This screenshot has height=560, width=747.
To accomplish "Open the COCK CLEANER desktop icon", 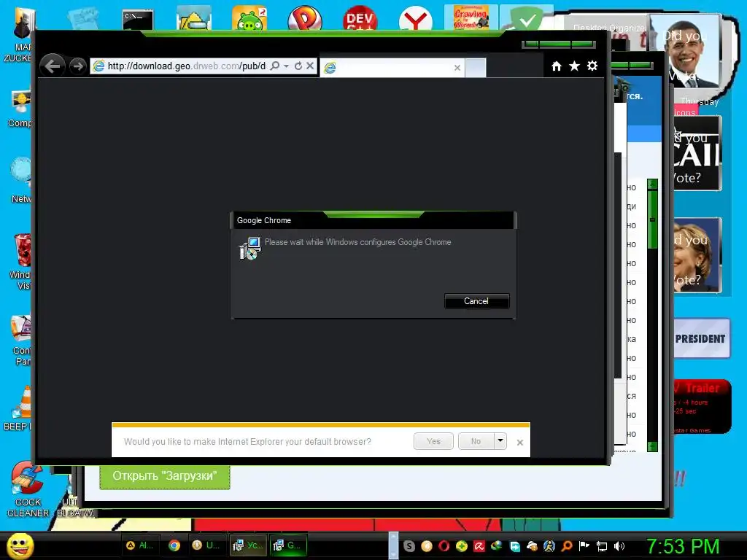I will coord(28,489).
